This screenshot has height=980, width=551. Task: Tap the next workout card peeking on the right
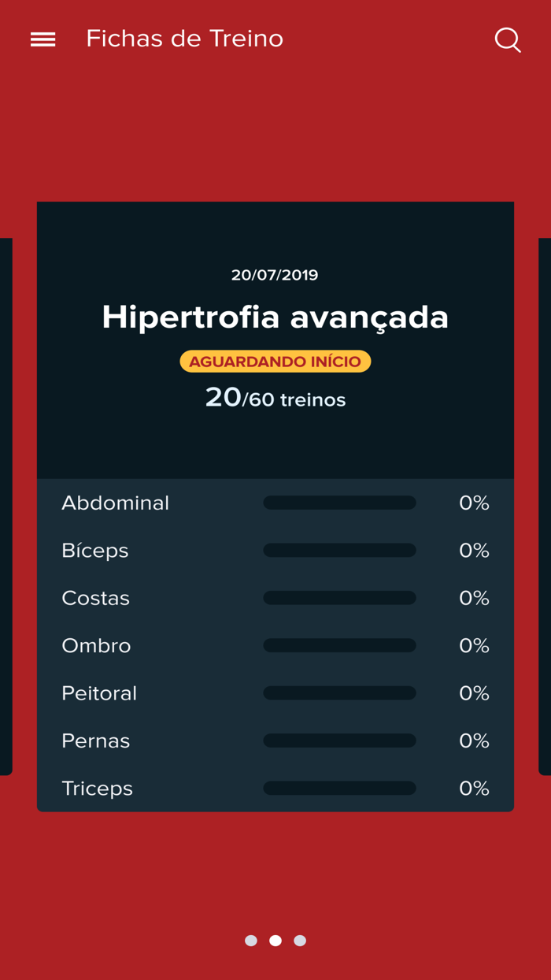tap(545, 504)
